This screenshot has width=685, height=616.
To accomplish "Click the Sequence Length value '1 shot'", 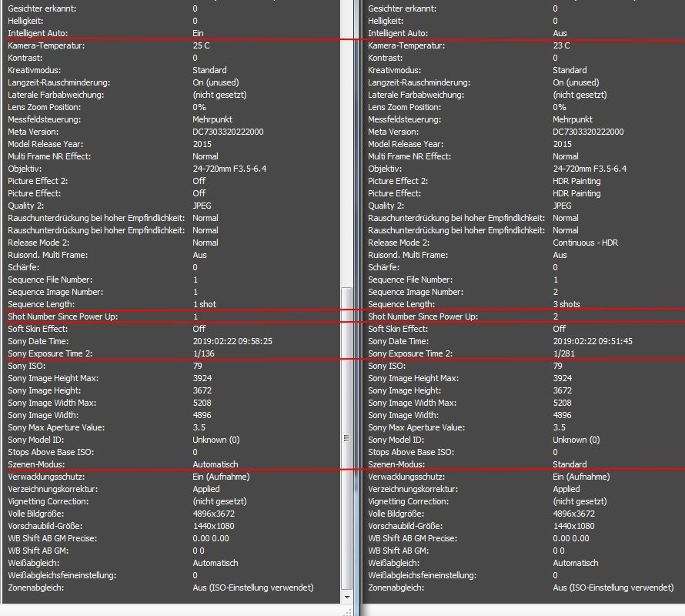I will pyautogui.click(x=204, y=304).
